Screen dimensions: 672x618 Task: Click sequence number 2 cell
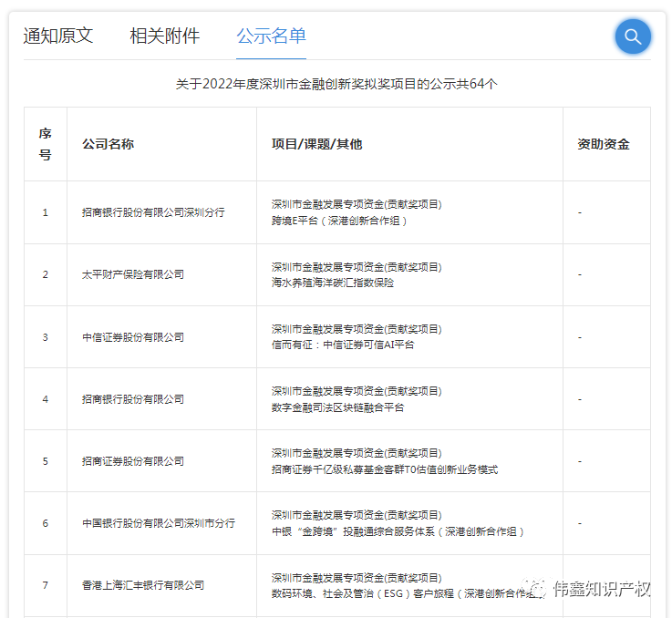tap(45, 274)
